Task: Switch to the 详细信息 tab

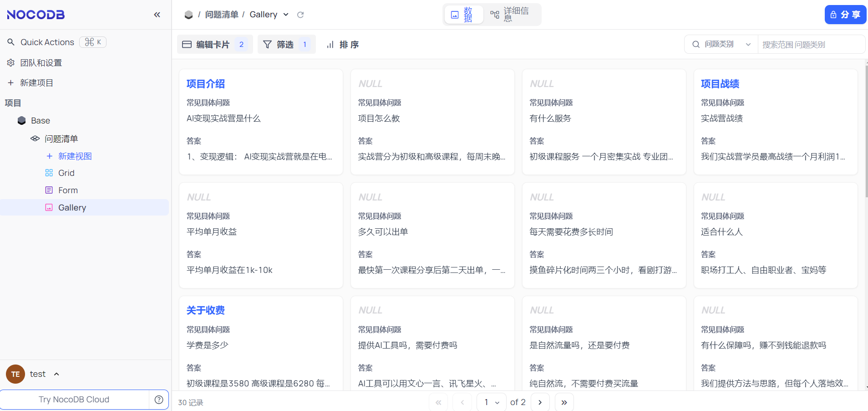Action: tap(511, 15)
